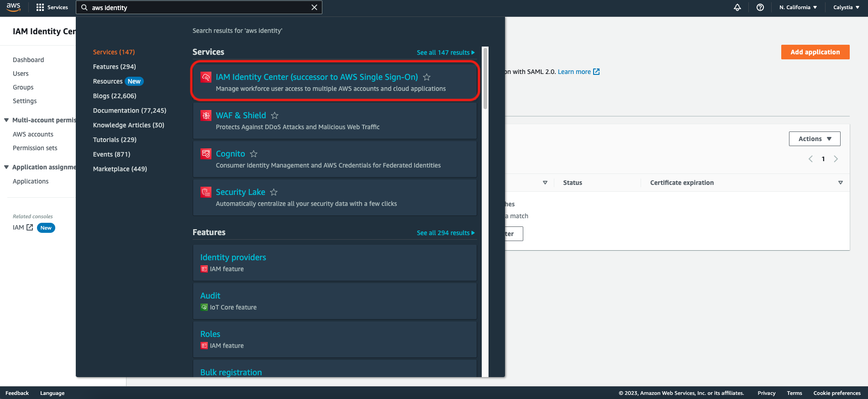The width and height of the screenshot is (868, 399).
Task: Open the notifications bell
Action: [x=737, y=7]
